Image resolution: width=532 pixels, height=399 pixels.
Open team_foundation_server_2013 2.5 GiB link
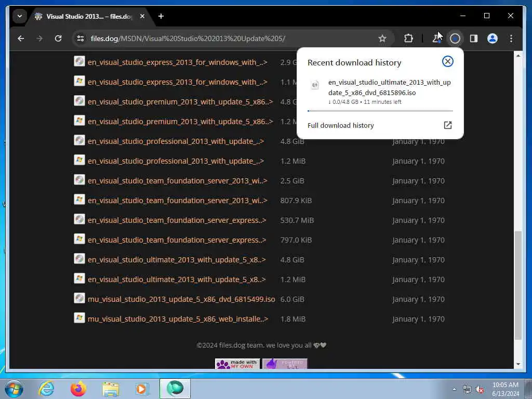pyautogui.click(x=177, y=181)
